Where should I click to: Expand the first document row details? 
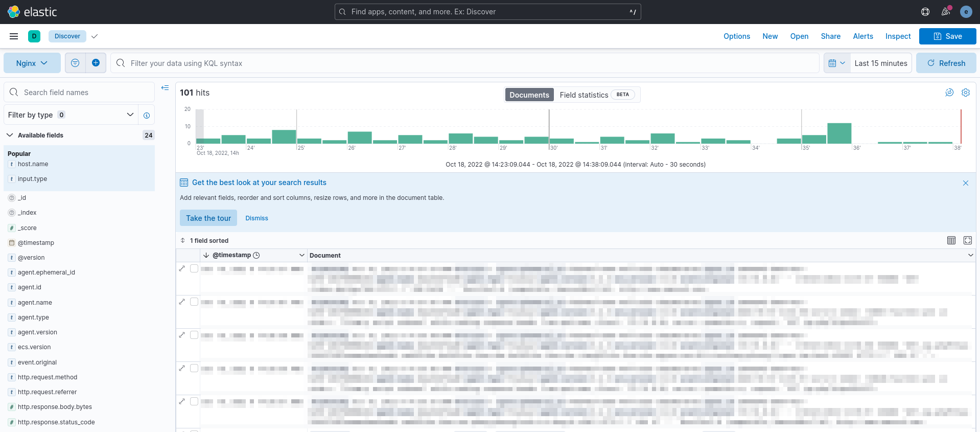(182, 268)
